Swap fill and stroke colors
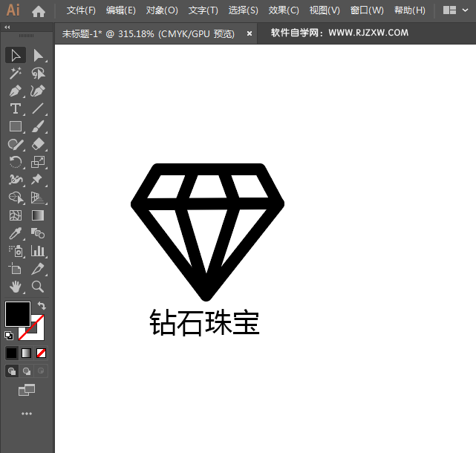This screenshot has height=453, width=476. [x=42, y=305]
